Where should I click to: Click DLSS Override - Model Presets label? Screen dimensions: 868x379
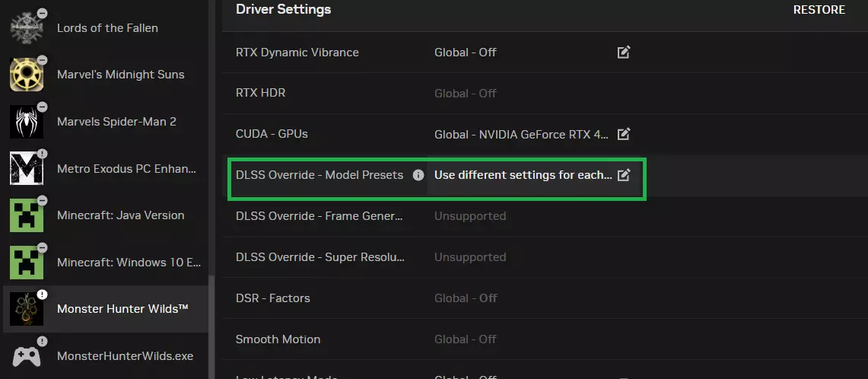[x=320, y=175]
